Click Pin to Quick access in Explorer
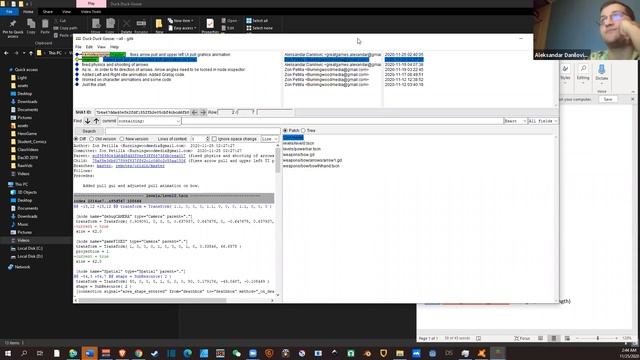Screen dimensions: 640x360 (13, 29)
